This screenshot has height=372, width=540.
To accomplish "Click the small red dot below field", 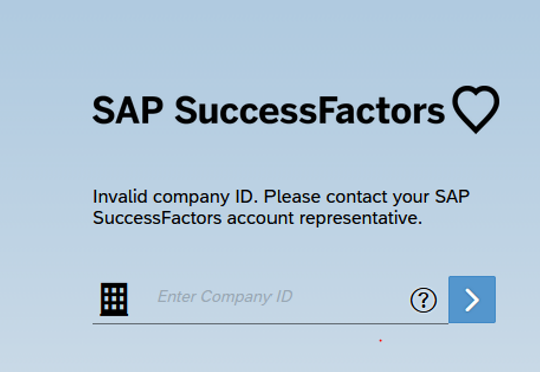I will click(381, 341).
